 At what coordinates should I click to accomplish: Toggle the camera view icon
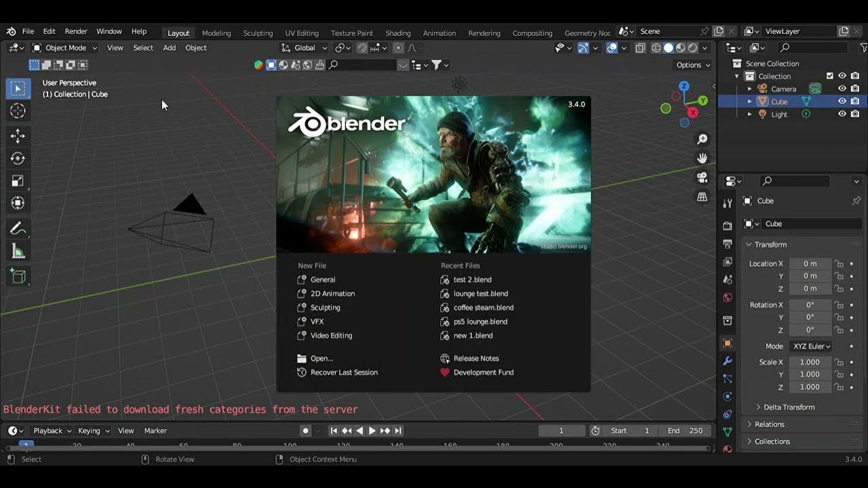pos(702,178)
